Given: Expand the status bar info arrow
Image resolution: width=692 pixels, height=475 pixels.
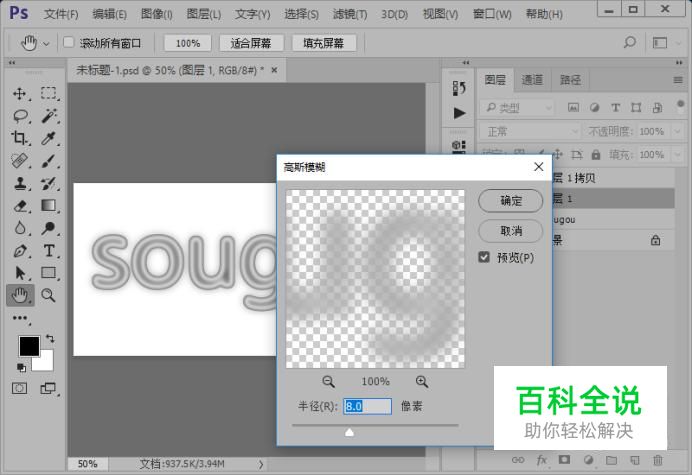Looking at the screenshot, I should (261, 464).
